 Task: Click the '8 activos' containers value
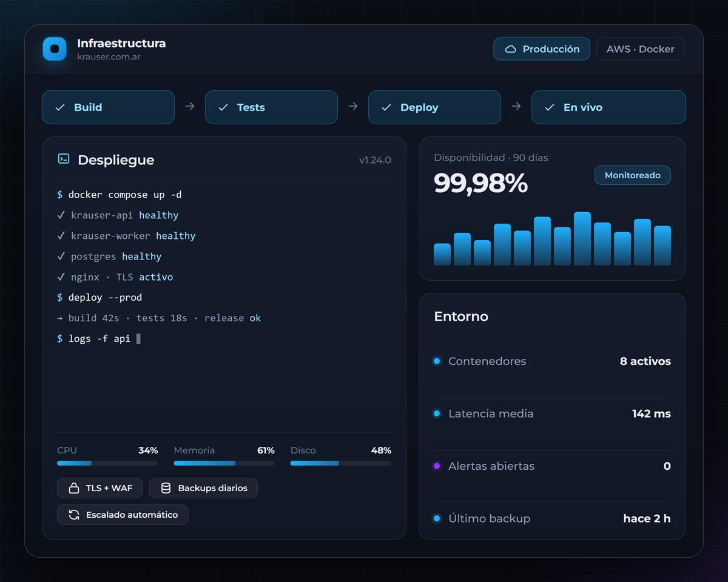645,361
